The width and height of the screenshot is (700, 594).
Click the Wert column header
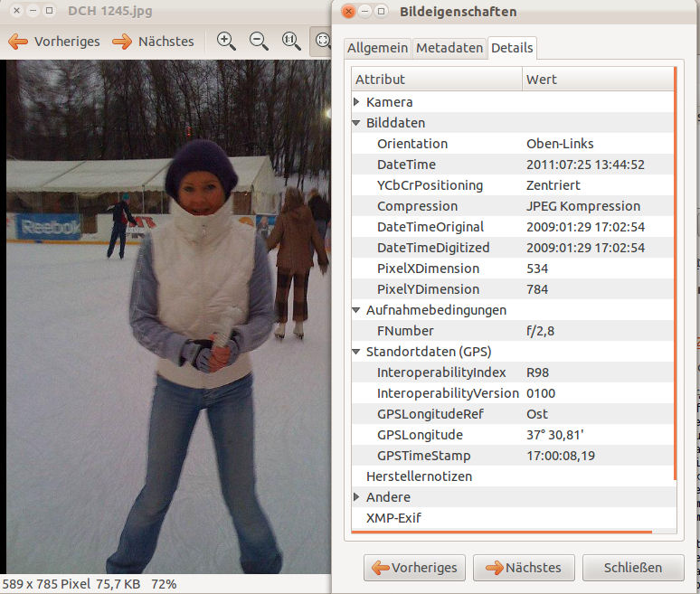point(598,80)
